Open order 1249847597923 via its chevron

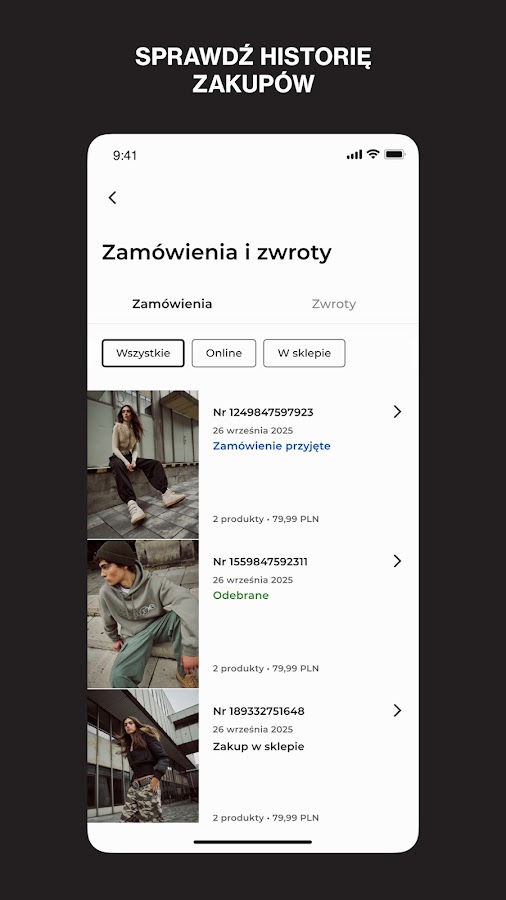(x=397, y=412)
